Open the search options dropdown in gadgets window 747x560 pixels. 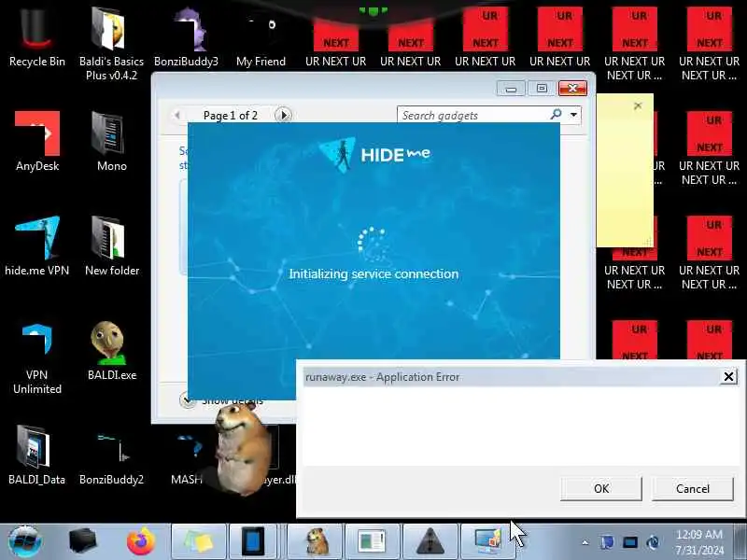[x=573, y=115]
